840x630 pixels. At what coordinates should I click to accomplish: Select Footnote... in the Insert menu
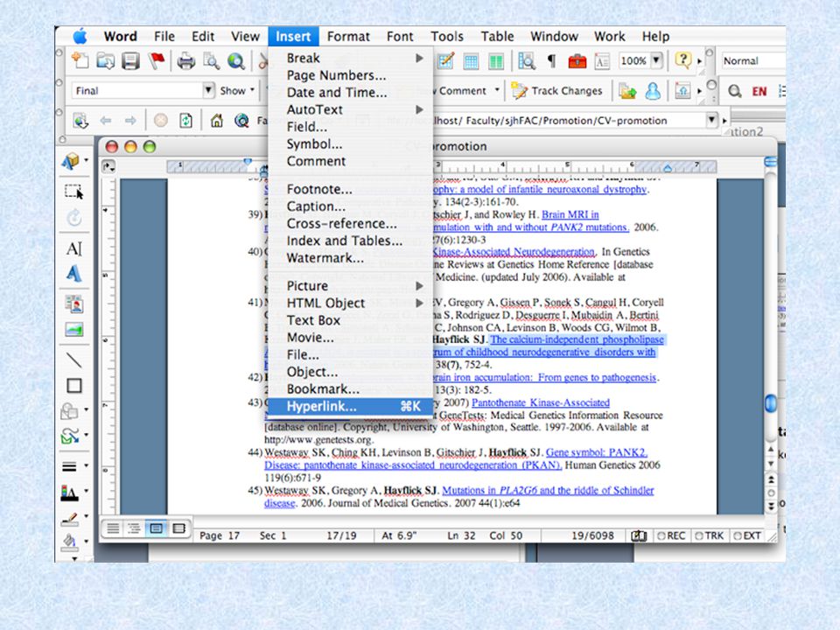coord(351,189)
